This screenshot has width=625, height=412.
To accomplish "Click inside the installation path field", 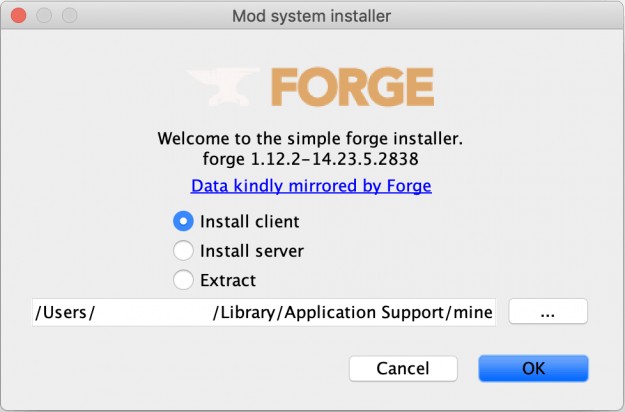I will point(264,312).
